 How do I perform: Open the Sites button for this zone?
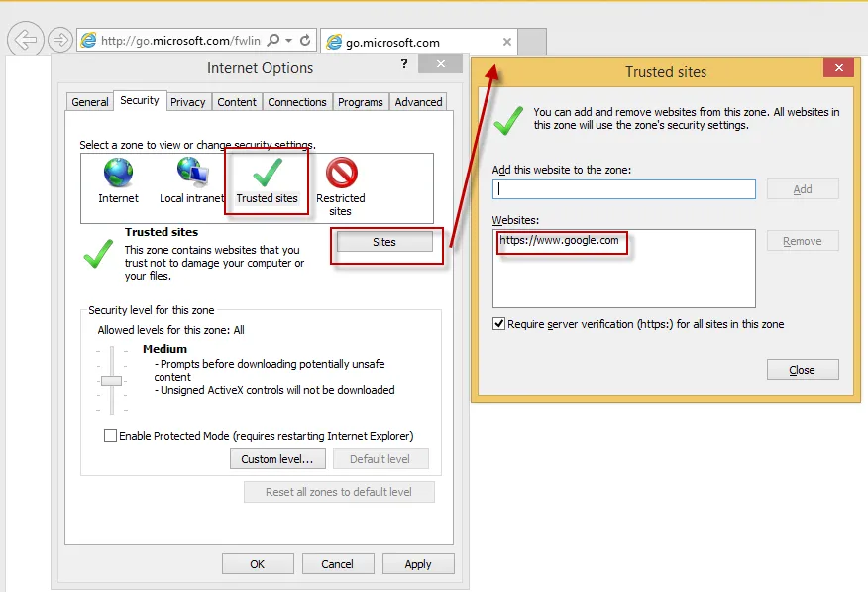384,242
